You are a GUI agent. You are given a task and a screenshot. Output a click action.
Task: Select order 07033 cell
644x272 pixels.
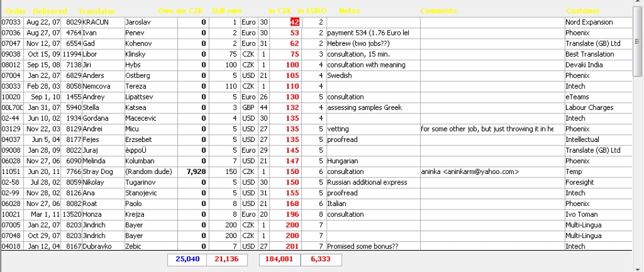click(12, 22)
